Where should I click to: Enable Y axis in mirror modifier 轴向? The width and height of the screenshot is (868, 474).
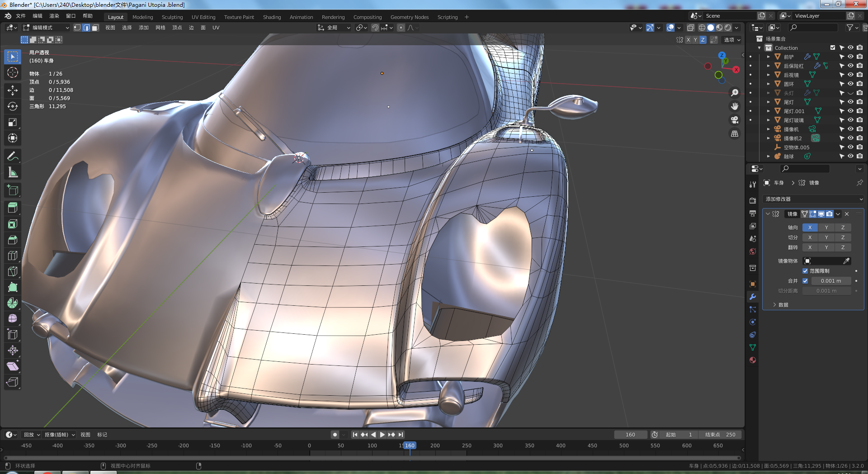[826, 228]
